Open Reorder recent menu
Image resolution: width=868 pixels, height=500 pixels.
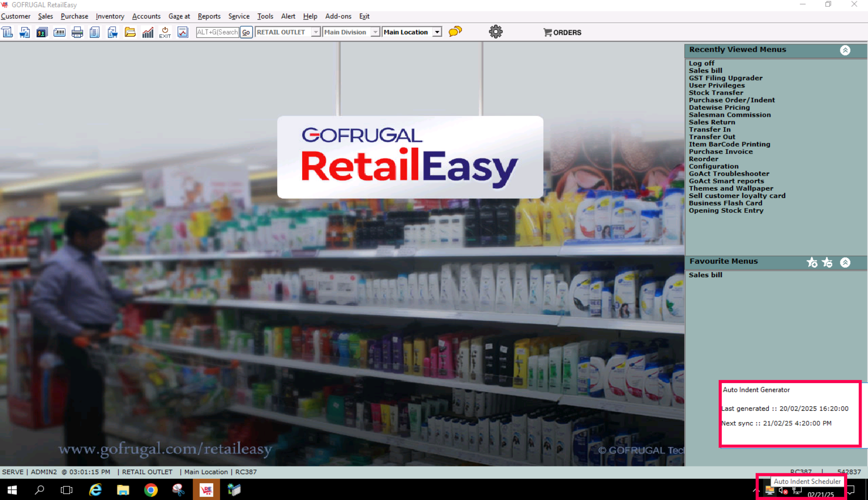[704, 159]
